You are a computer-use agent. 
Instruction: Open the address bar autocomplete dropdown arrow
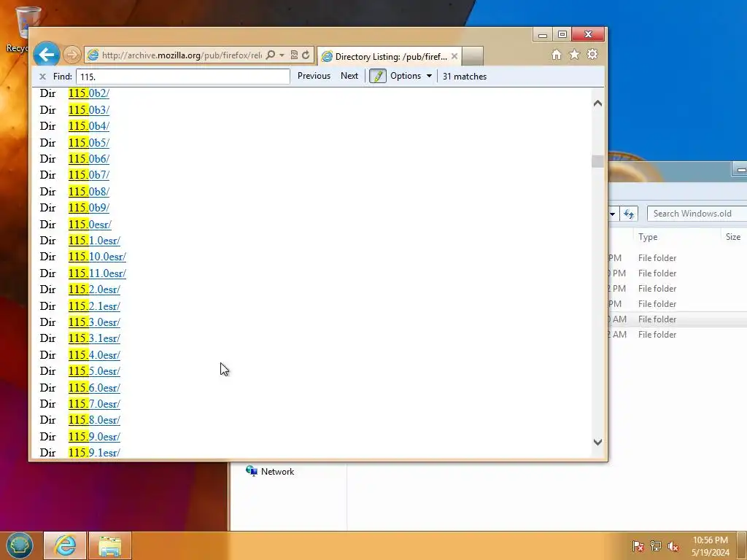coord(282,55)
